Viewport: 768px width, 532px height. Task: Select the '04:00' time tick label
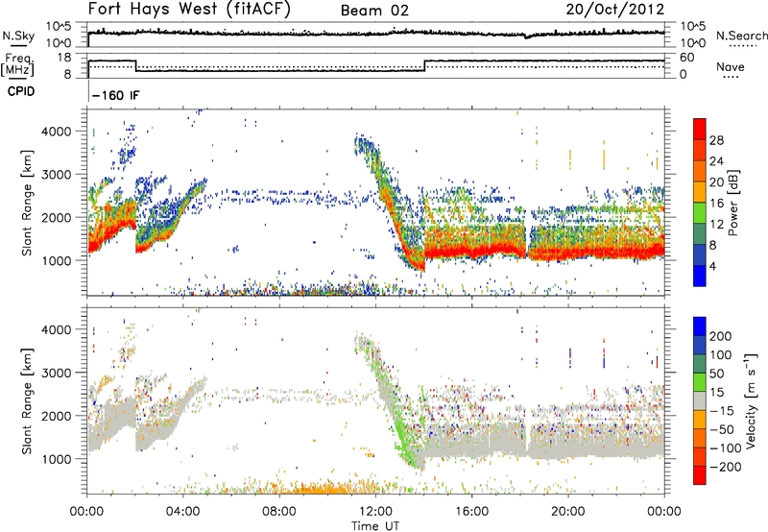(182, 512)
